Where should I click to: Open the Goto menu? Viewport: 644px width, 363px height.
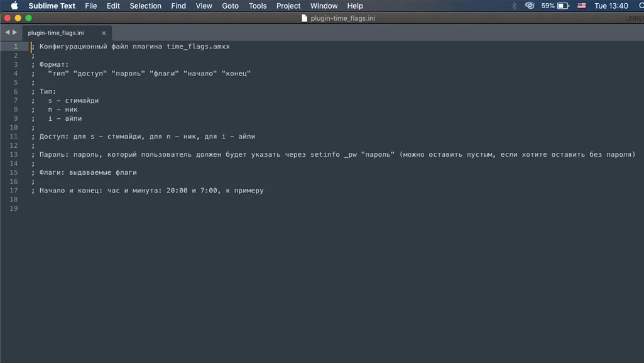230,6
